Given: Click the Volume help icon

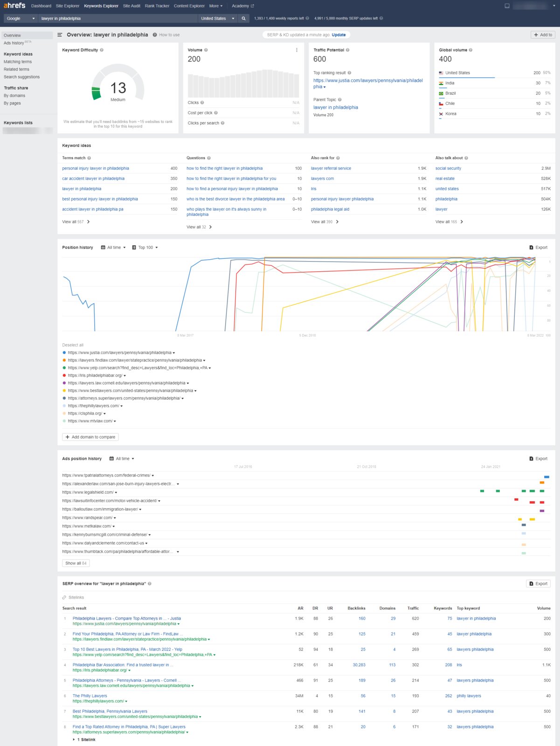Looking at the screenshot, I should click(x=206, y=50).
